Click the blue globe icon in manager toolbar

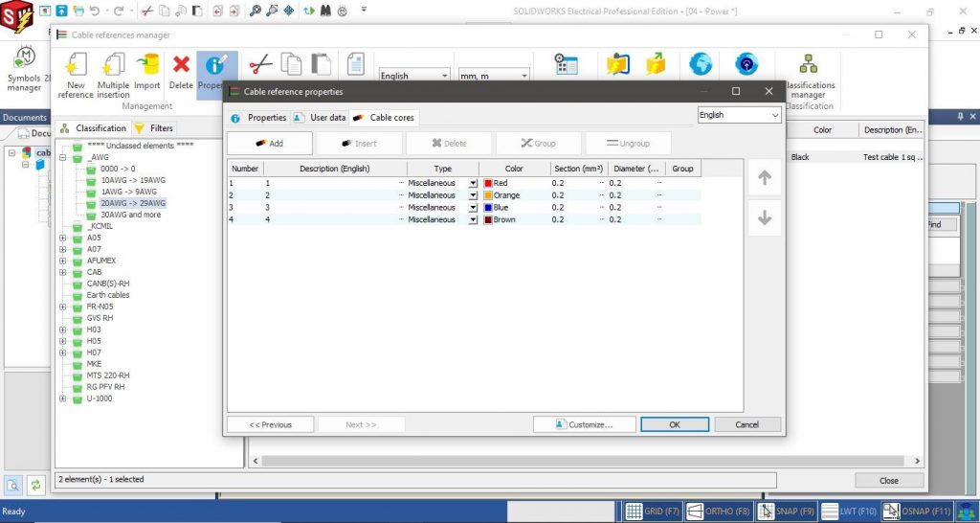coord(701,64)
